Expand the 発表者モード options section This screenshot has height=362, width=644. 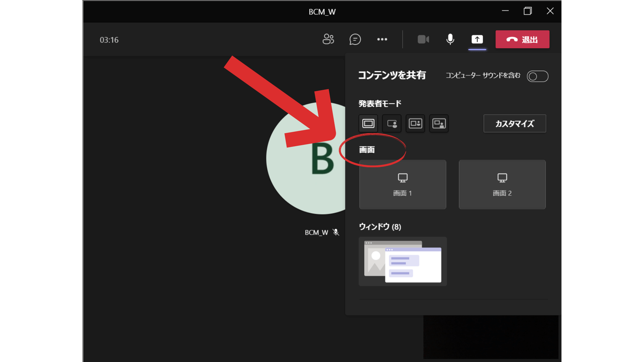point(380,104)
